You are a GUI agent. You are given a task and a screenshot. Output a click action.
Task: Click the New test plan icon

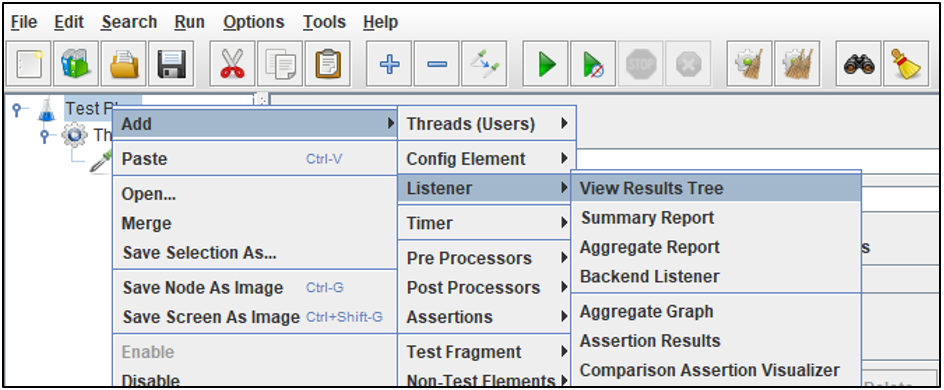(29, 64)
